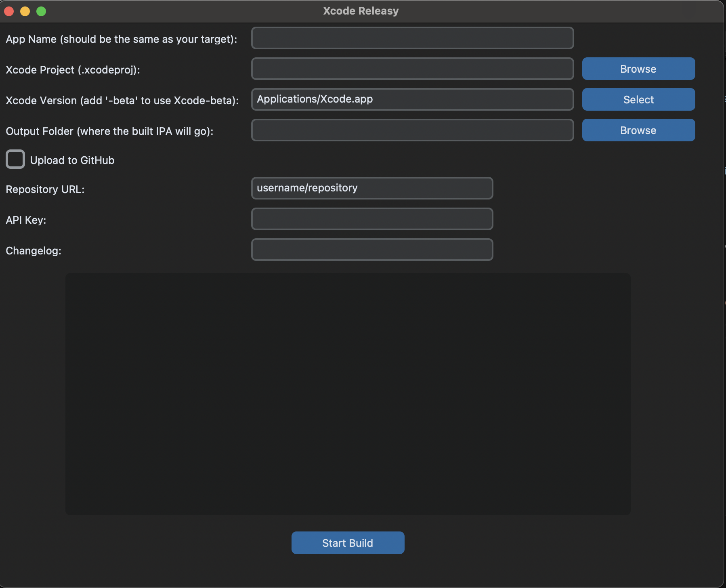This screenshot has width=726, height=588.
Task: Click inside the build log output area
Action: (x=348, y=394)
